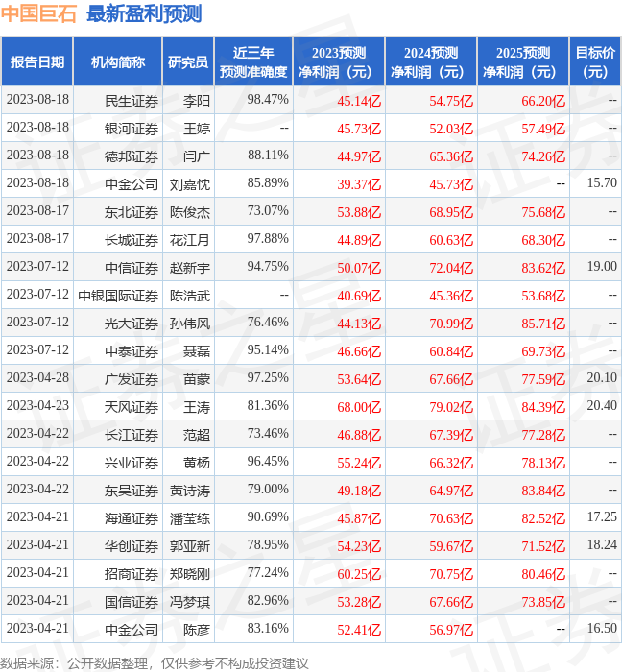The height and width of the screenshot is (672, 622).
Task: Click researcher name 陈浩武
Action: (190, 296)
